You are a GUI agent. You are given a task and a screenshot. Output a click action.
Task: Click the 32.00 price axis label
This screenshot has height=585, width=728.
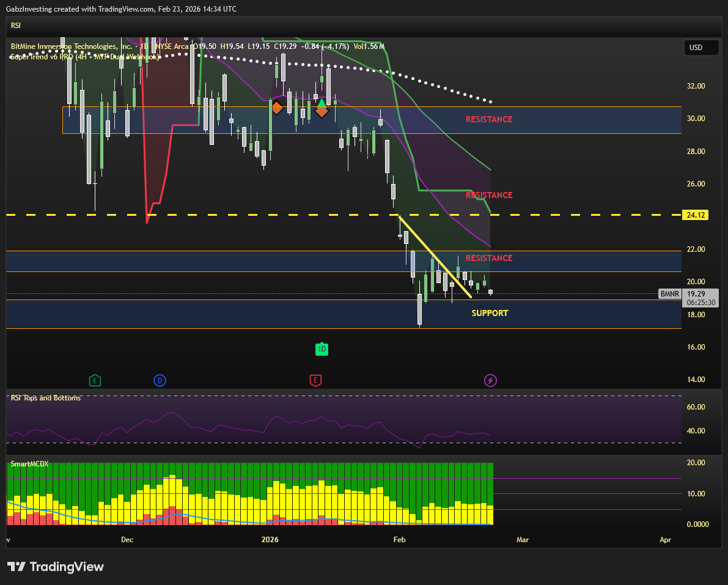pos(696,86)
